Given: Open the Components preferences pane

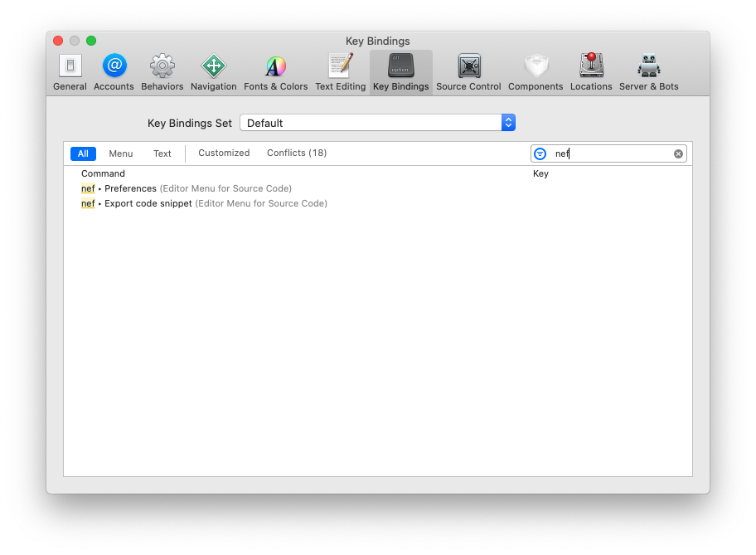Looking at the screenshot, I should coord(535,72).
